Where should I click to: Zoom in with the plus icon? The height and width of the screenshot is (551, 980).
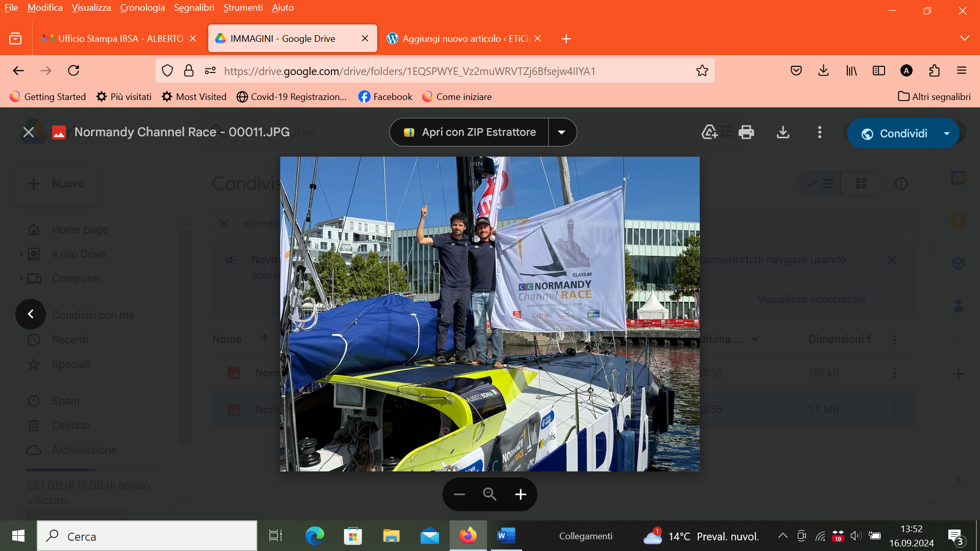(520, 494)
